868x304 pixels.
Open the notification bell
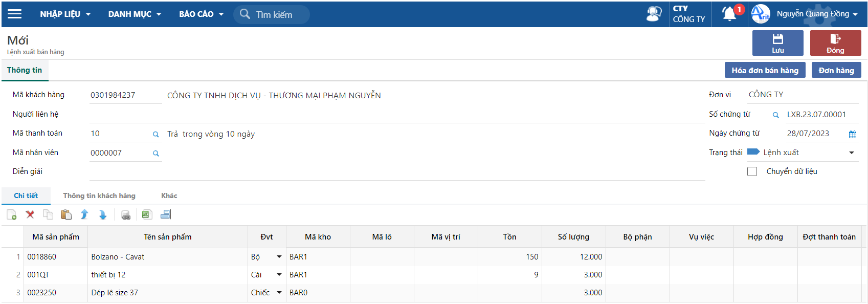(729, 14)
